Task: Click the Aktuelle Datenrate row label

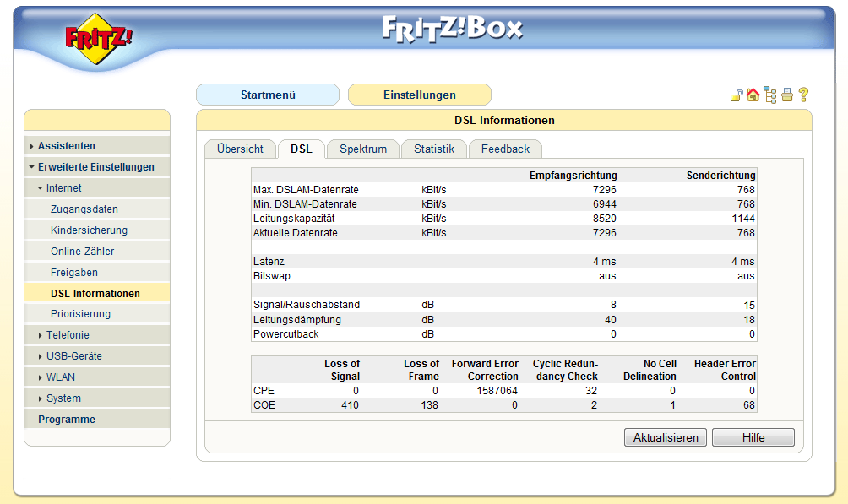Action: click(x=296, y=233)
